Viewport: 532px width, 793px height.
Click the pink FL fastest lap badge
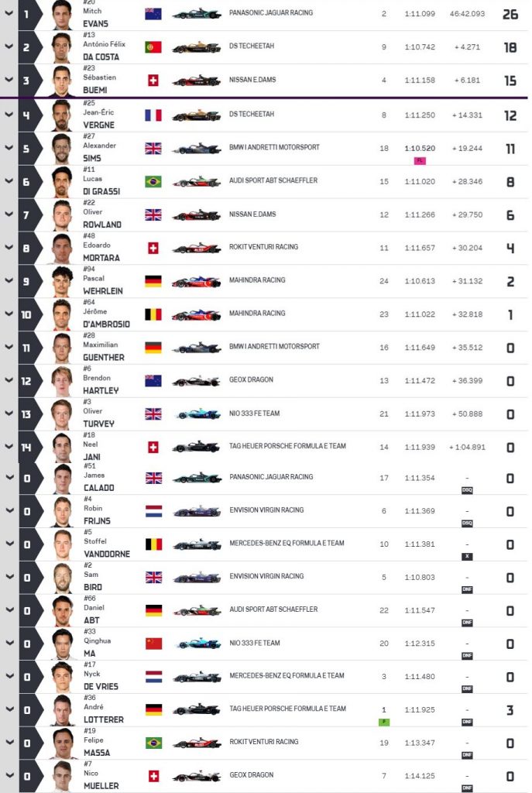click(x=420, y=161)
